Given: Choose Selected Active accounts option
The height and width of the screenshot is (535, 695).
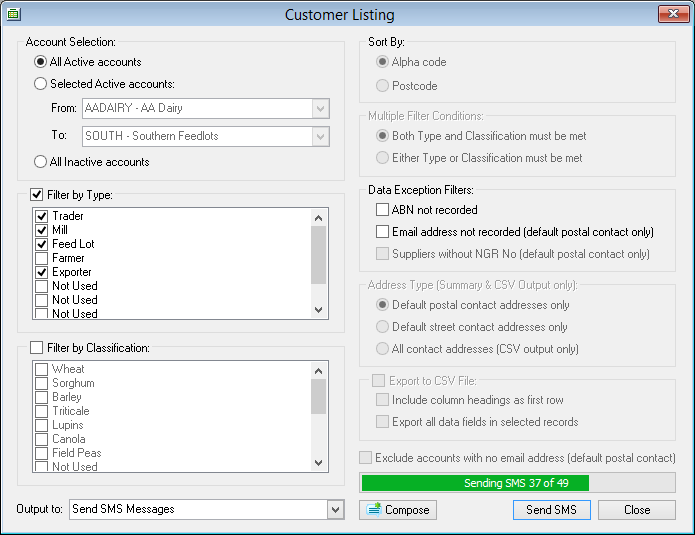Looking at the screenshot, I should coord(41,84).
